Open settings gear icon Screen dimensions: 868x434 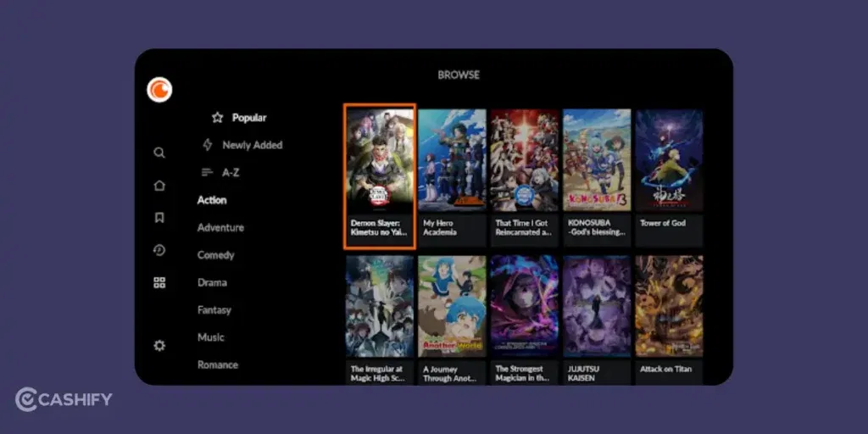(159, 346)
